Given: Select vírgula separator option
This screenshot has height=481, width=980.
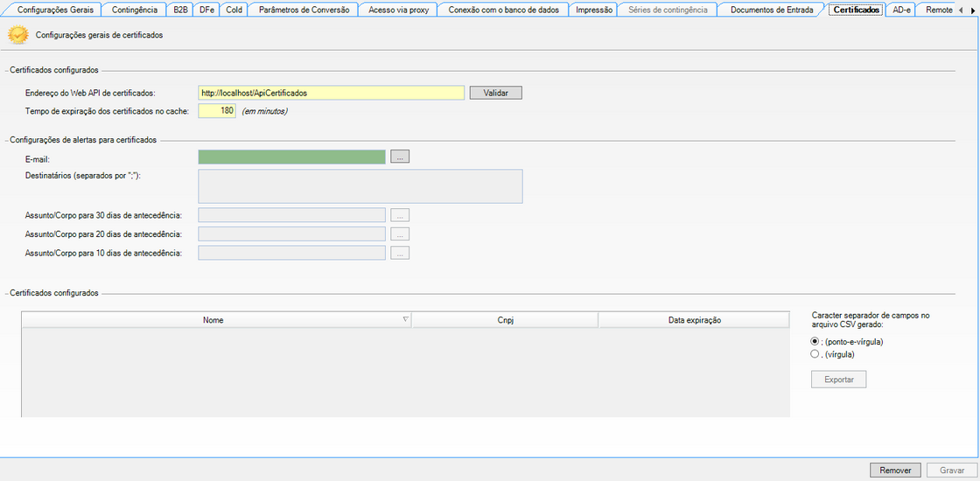Looking at the screenshot, I should tap(815, 354).
